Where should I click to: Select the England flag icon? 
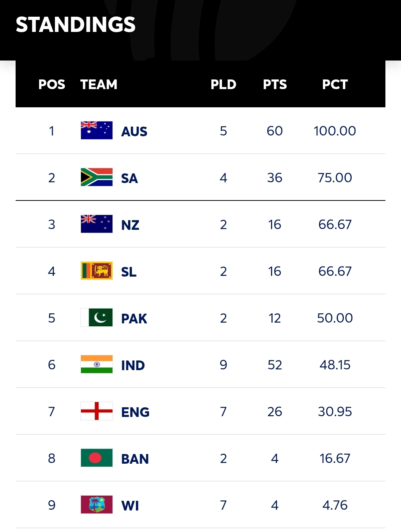click(97, 411)
